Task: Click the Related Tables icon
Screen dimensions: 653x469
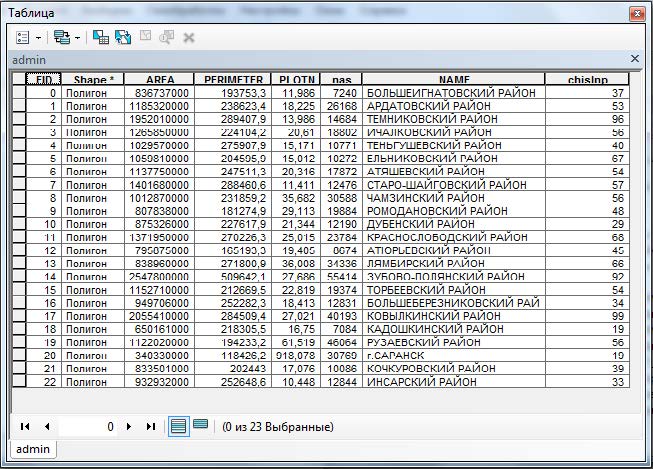Action: 62,37
